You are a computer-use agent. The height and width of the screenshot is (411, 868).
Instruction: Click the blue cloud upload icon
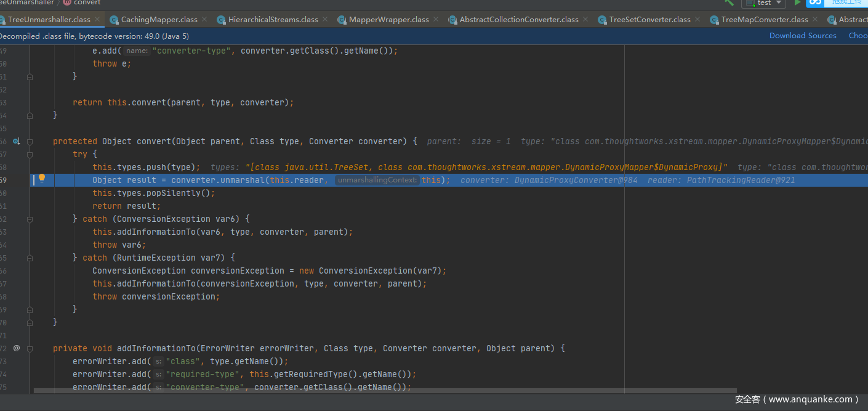point(815,2)
